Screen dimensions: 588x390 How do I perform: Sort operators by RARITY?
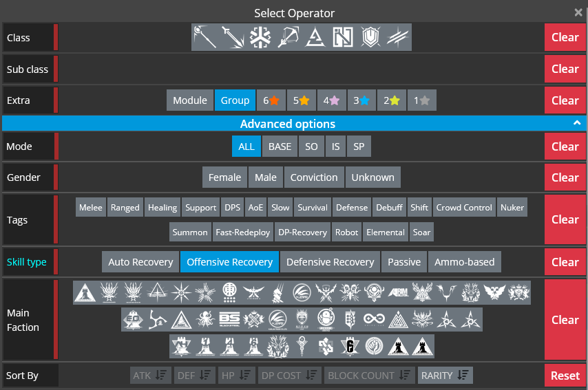(x=445, y=376)
